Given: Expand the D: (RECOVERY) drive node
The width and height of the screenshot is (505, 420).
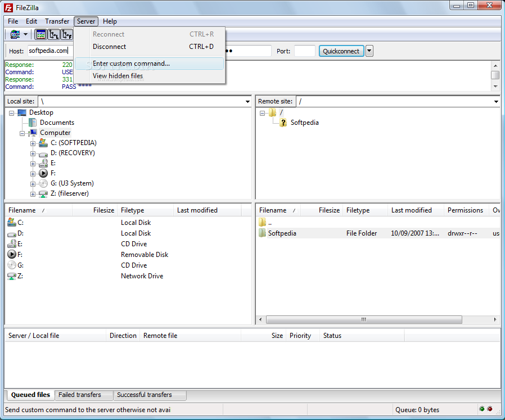Looking at the screenshot, I should tap(33, 153).
